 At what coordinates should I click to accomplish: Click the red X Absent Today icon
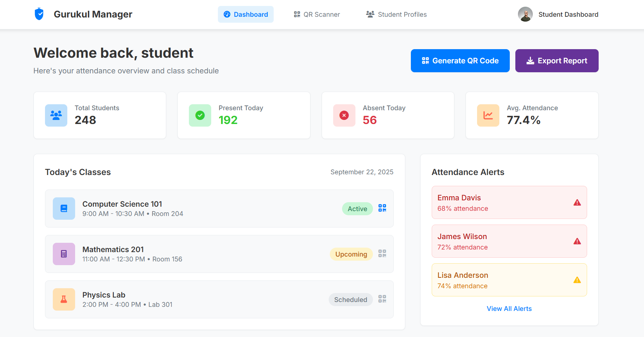(x=344, y=115)
